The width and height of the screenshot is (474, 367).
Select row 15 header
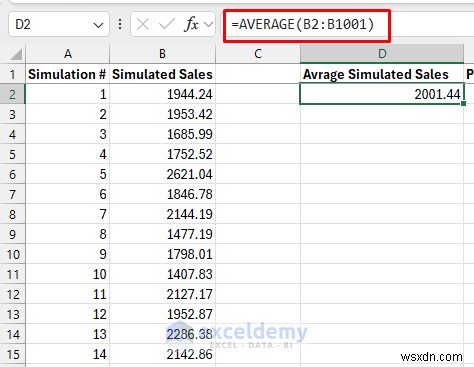click(x=13, y=354)
